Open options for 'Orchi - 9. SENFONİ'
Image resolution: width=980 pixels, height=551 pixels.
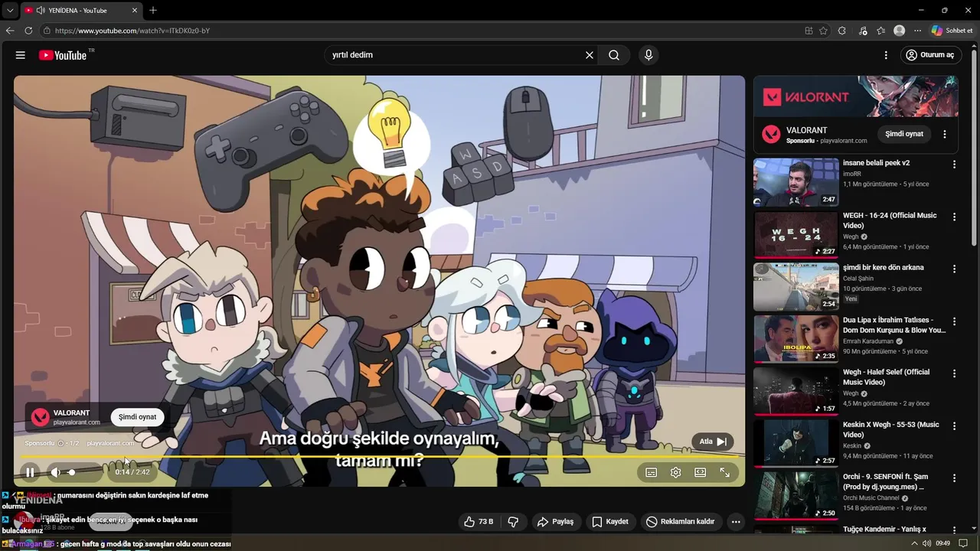click(954, 478)
